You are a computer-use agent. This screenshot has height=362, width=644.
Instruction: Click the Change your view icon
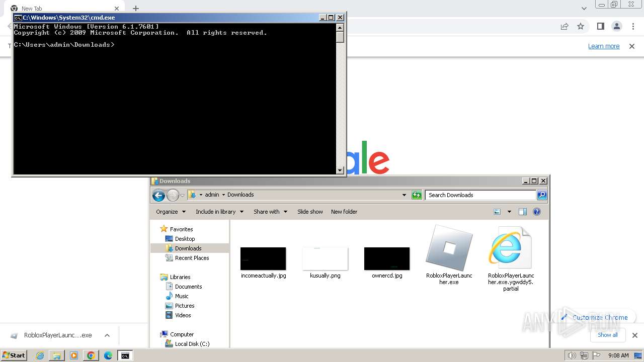[497, 212]
